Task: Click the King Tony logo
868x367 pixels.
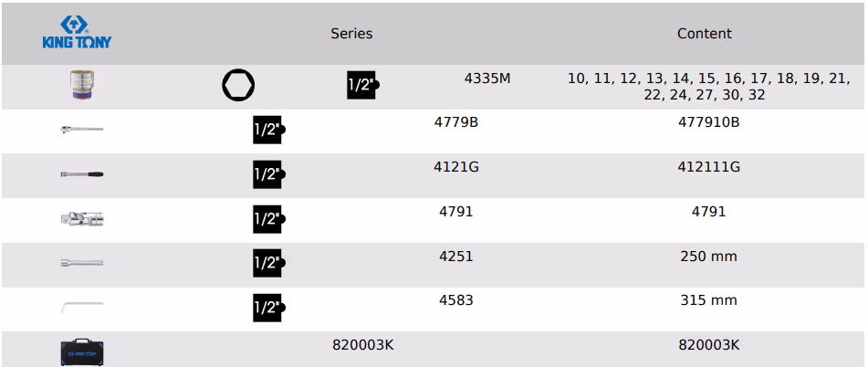Action: pos(77,33)
